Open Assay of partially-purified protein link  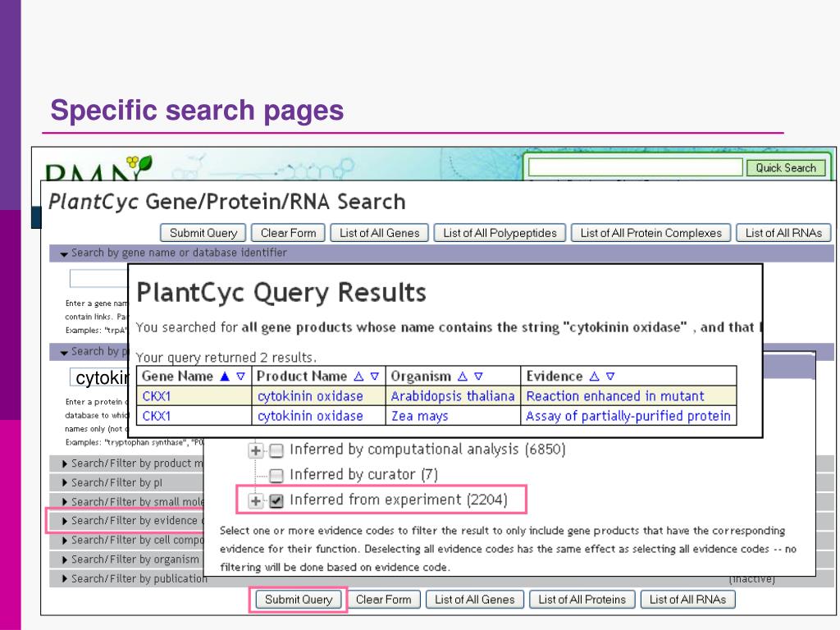pos(628,416)
